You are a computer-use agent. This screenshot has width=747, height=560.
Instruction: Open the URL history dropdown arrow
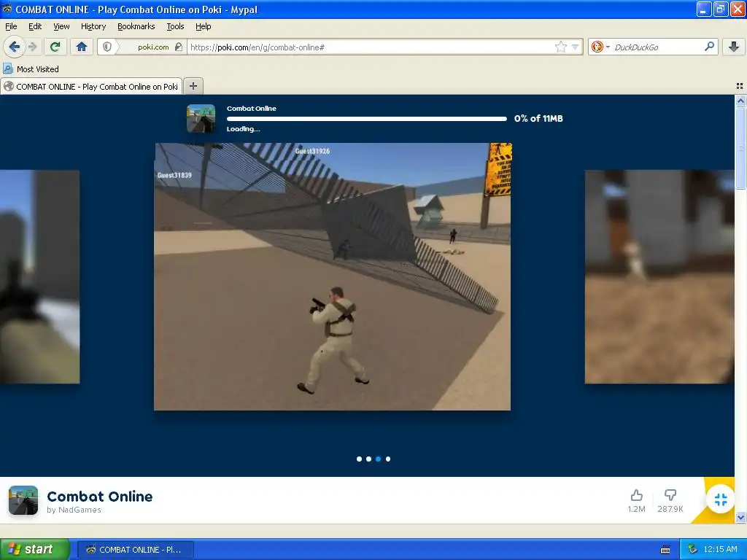pos(575,47)
